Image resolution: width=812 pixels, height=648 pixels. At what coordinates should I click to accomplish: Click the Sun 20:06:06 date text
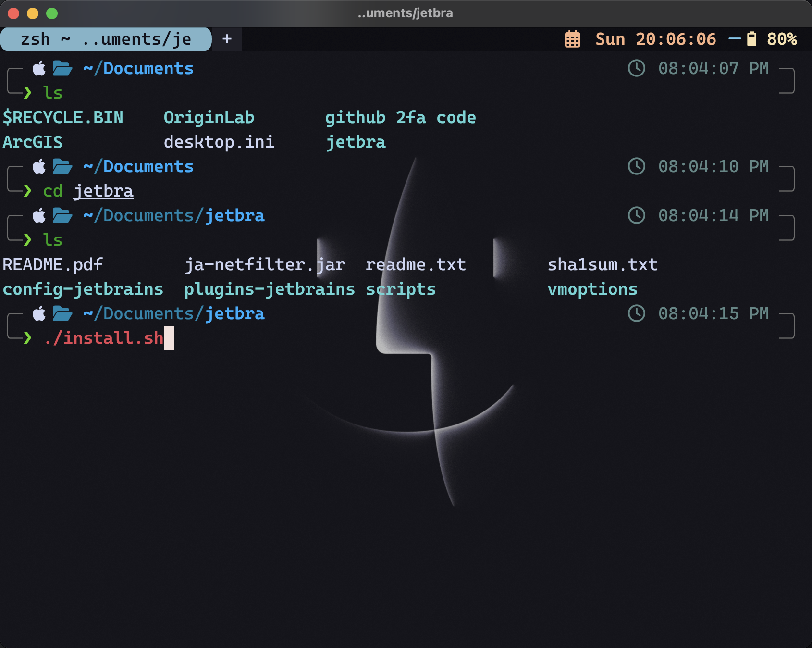tap(656, 39)
